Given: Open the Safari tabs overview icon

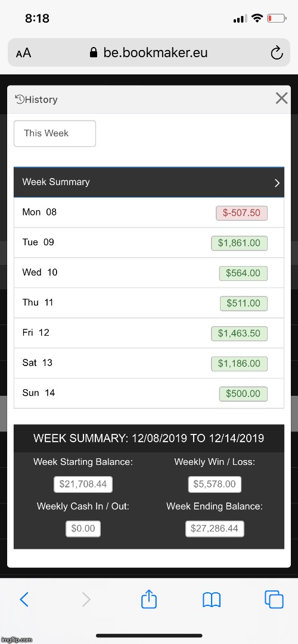Looking at the screenshot, I should 274,599.
